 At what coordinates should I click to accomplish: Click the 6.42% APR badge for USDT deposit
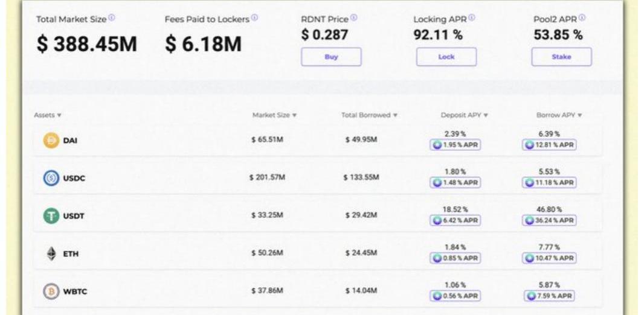[455, 221]
